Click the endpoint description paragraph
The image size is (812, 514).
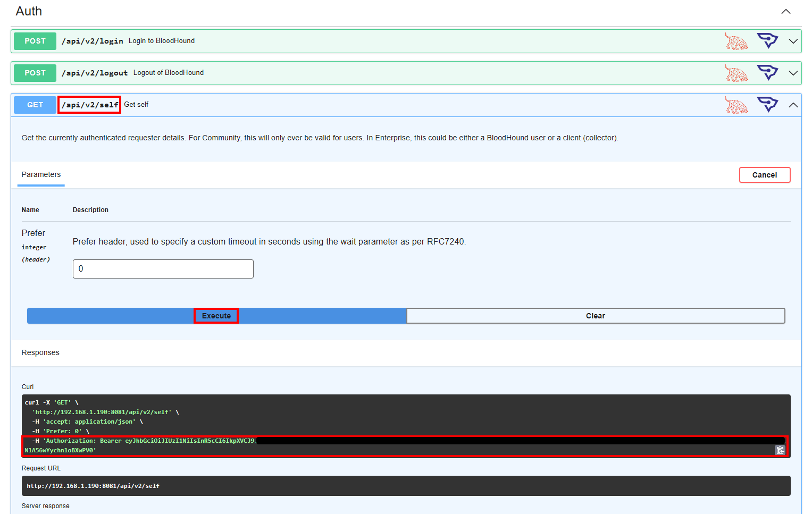point(320,138)
